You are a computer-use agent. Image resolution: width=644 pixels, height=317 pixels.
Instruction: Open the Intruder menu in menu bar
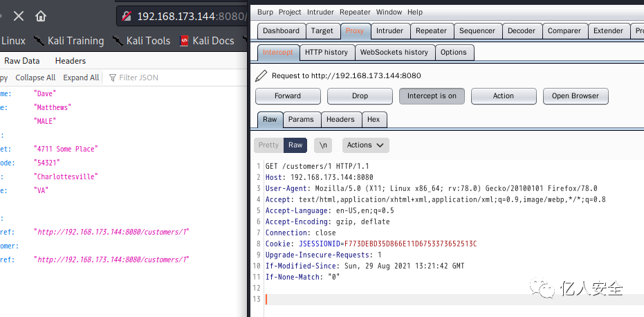tap(321, 12)
